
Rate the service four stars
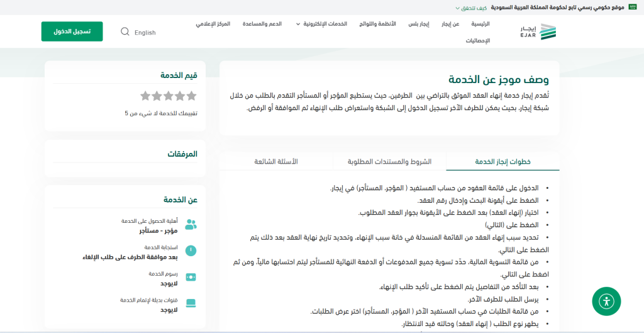click(157, 96)
